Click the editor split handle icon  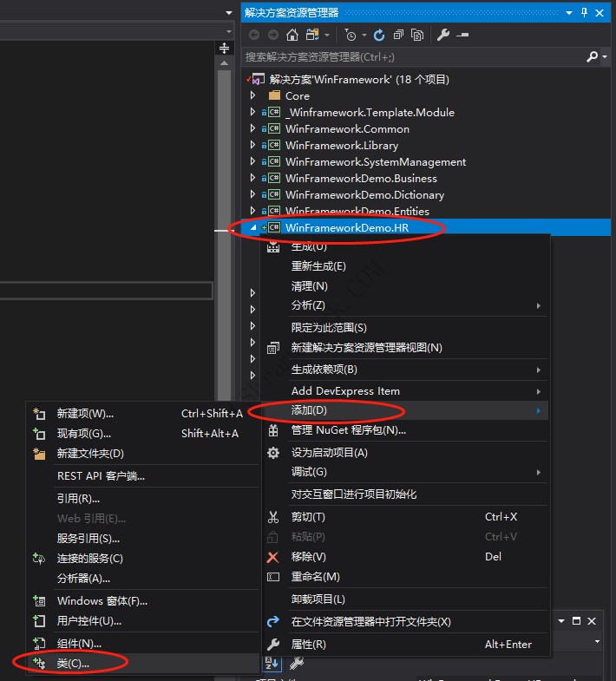(x=224, y=48)
